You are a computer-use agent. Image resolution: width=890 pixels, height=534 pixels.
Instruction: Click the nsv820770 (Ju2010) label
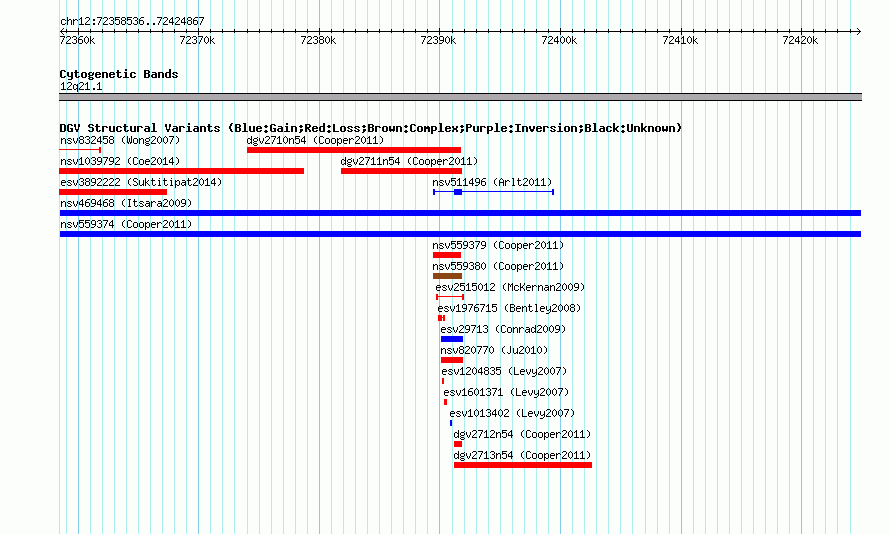(494, 350)
